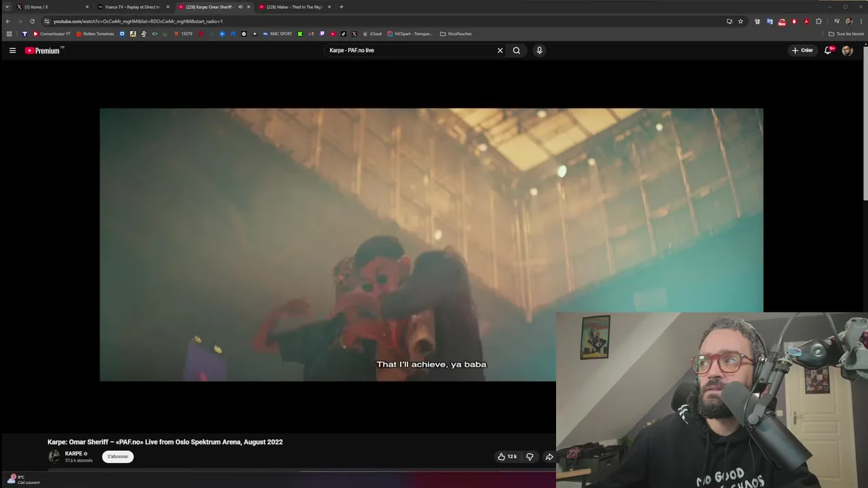This screenshot has height=488, width=868.
Task: Expand the tab search dropdown arrow
Action: [7, 7]
